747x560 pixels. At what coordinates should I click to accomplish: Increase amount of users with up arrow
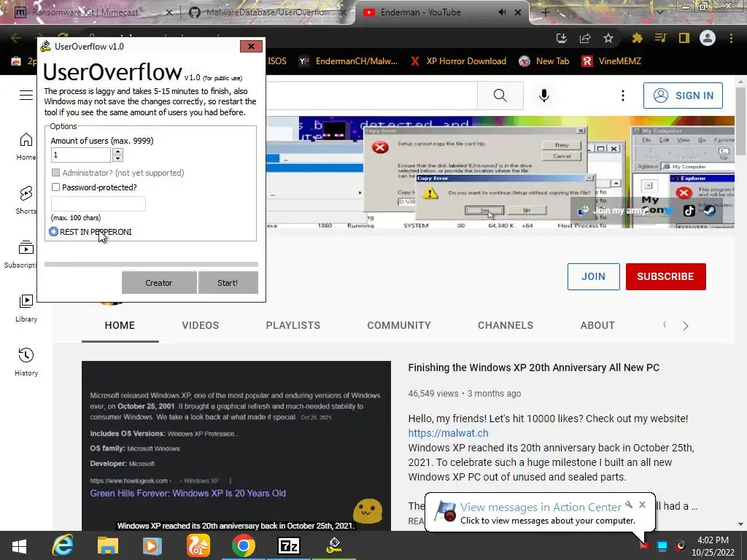(x=117, y=151)
